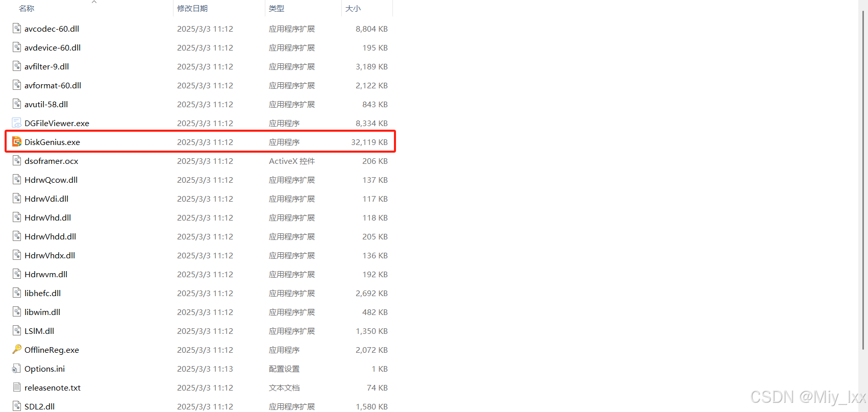868x412 pixels.
Task: Select the file name OfflineReg.exe
Action: click(52, 350)
